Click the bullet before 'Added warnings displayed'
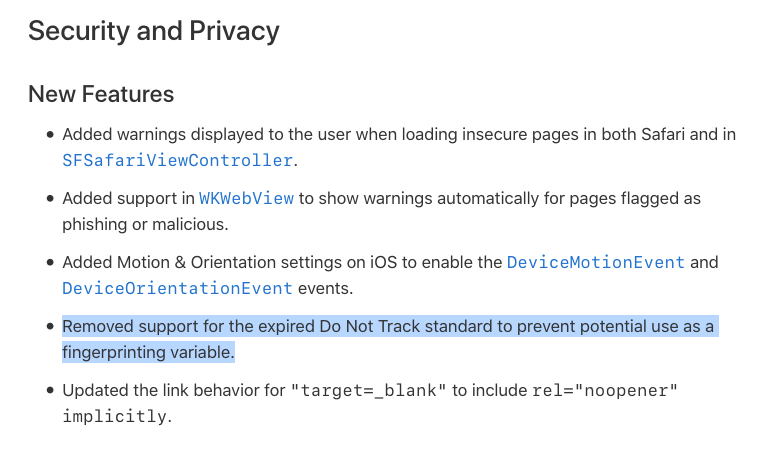The height and width of the screenshot is (462, 784). [x=50, y=134]
